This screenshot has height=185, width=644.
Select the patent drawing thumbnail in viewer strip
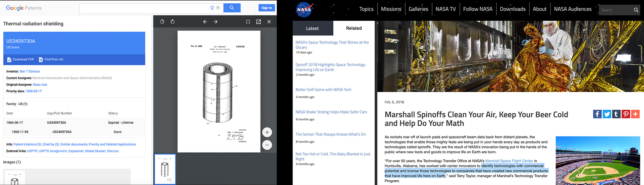165,169
